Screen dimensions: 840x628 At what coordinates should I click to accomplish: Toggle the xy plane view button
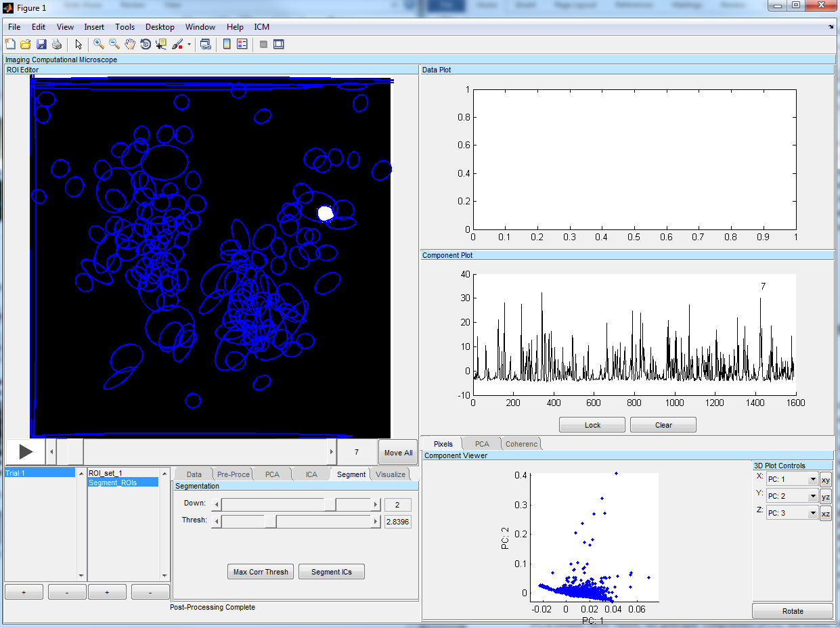(826, 480)
